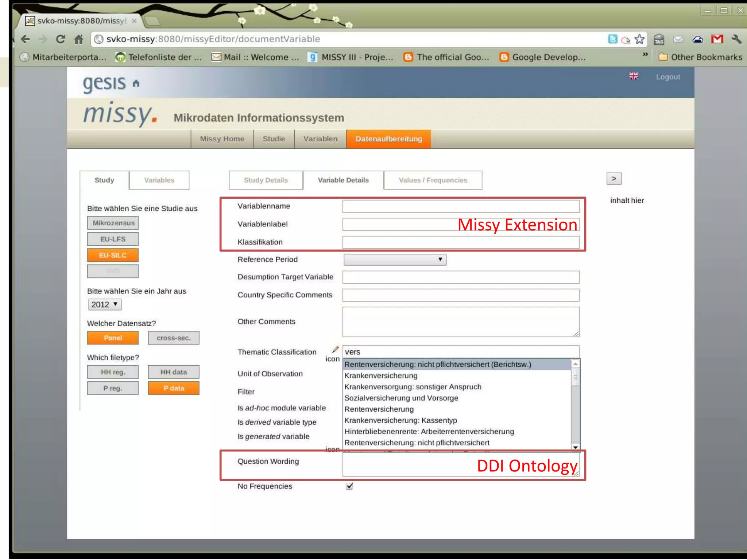Expand side panel with the > button
The height and width of the screenshot is (560, 747).
click(614, 179)
